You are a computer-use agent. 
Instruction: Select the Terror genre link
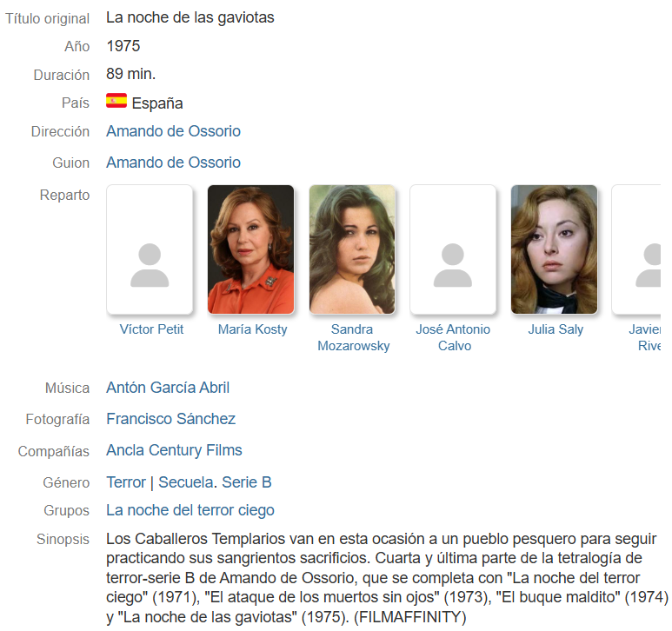[126, 482]
